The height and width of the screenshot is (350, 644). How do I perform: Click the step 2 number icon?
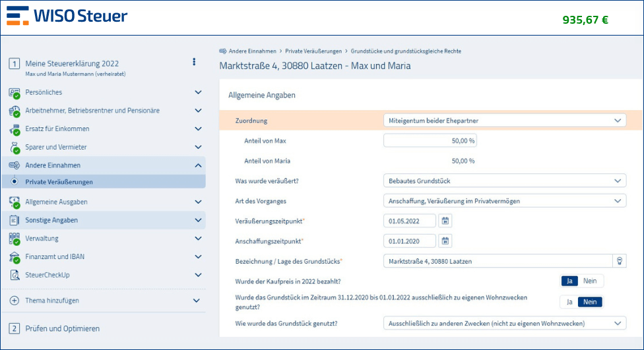click(x=15, y=329)
